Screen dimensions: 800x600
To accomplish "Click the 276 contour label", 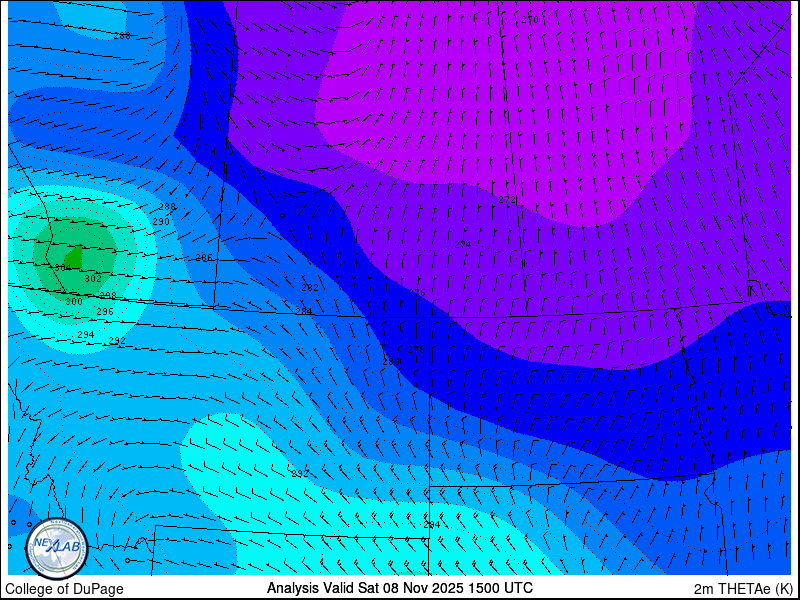I will 417,293.
